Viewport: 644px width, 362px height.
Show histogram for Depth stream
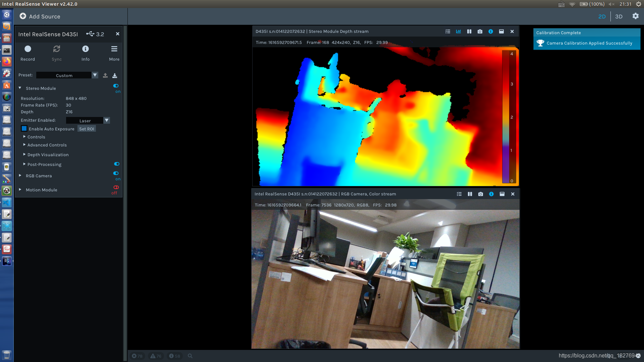click(x=459, y=32)
